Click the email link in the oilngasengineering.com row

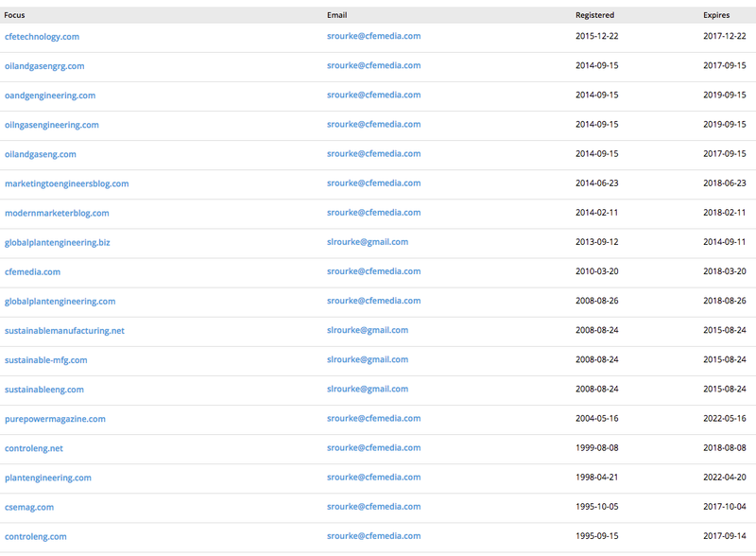373,125
